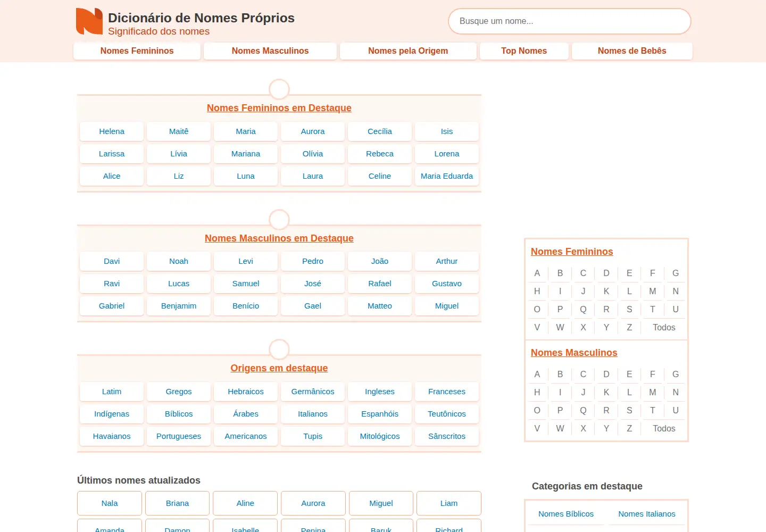Open the Tupis origin
766x532 pixels.
point(313,436)
